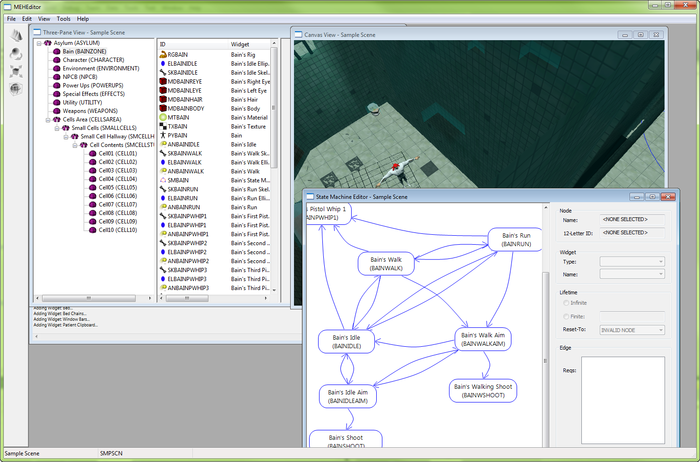Image resolution: width=700 pixels, height=462 pixels.
Task: Click the red cube icon beside MDBAINLEYE
Action: [163, 90]
